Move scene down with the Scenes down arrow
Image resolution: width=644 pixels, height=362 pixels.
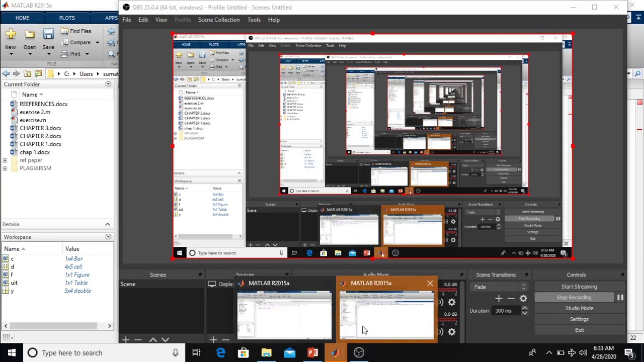coord(166,340)
